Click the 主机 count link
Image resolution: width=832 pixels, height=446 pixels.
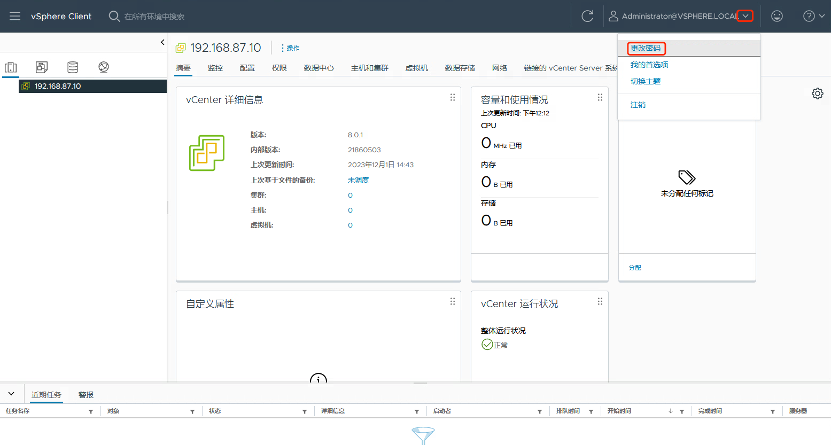[350, 210]
